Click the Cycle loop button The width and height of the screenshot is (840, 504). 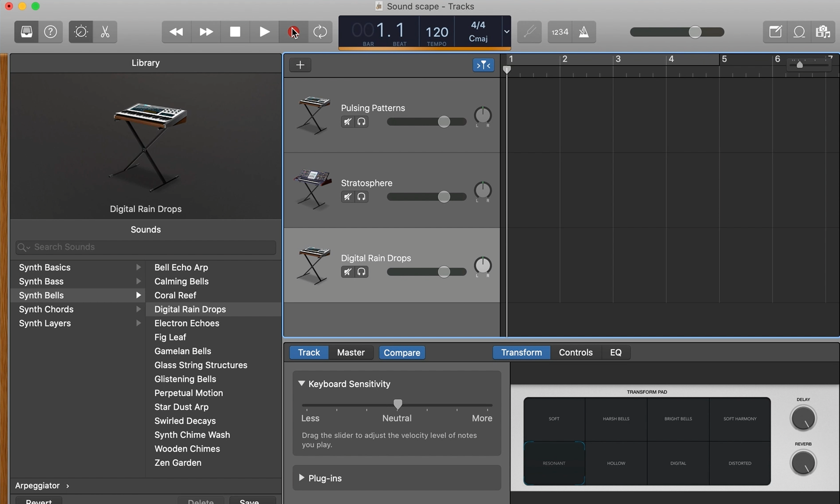[320, 32]
